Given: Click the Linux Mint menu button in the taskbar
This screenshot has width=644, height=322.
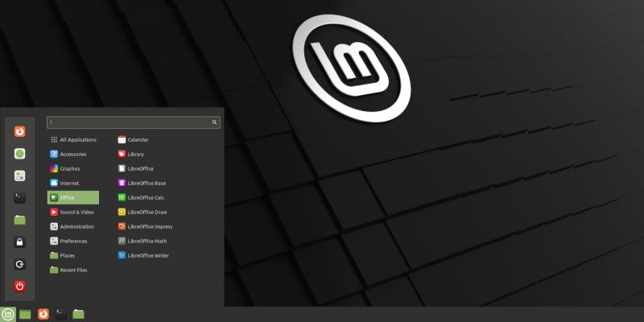Looking at the screenshot, I should tap(8, 314).
